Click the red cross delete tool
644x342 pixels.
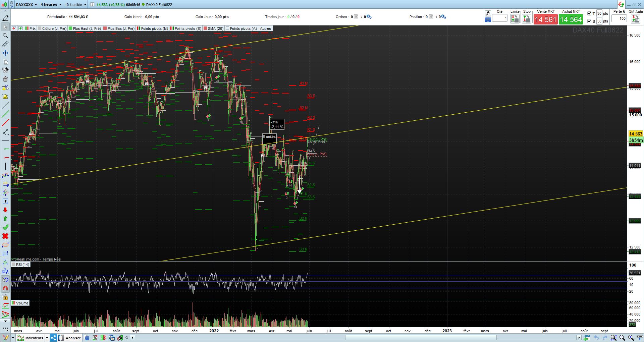(x=5, y=236)
